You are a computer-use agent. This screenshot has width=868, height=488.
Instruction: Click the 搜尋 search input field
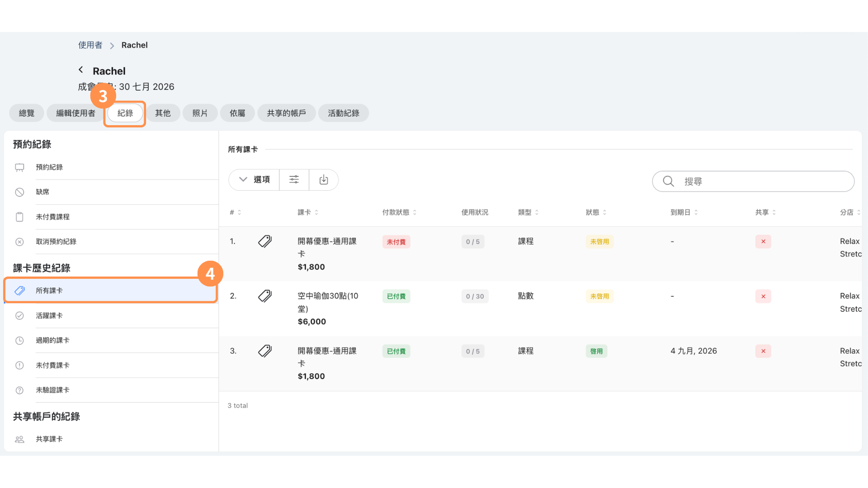pyautogui.click(x=753, y=181)
